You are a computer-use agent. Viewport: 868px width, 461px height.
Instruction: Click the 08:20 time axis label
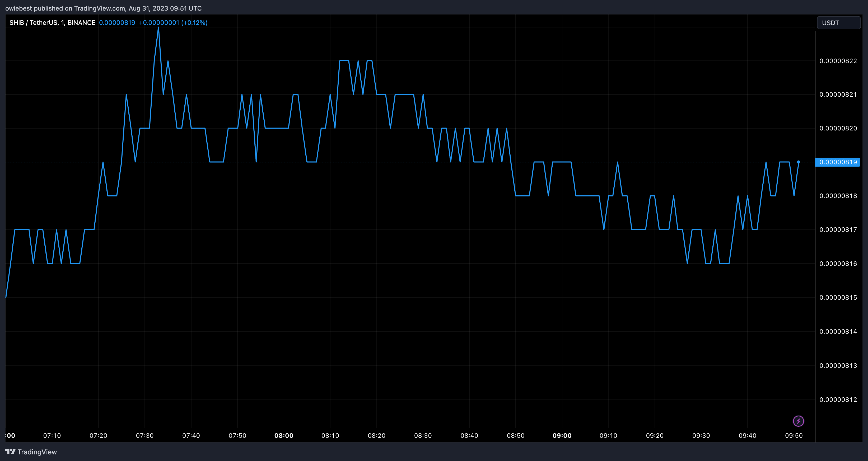(376, 435)
